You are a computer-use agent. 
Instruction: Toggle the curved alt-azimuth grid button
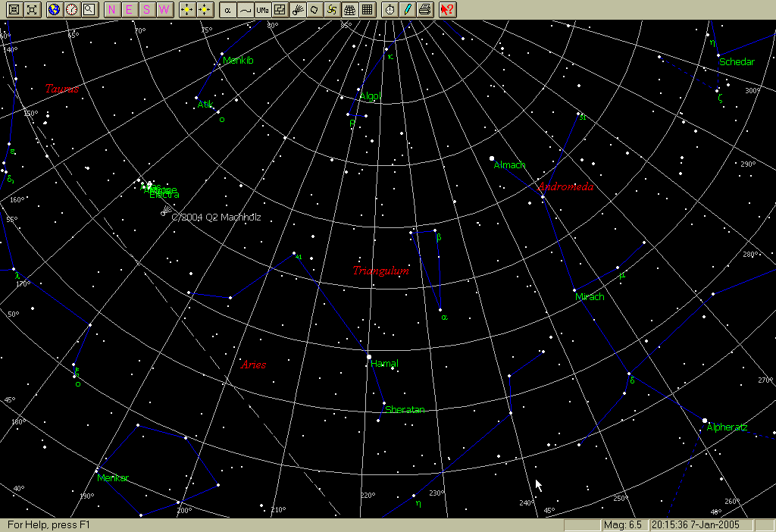[x=349, y=10]
